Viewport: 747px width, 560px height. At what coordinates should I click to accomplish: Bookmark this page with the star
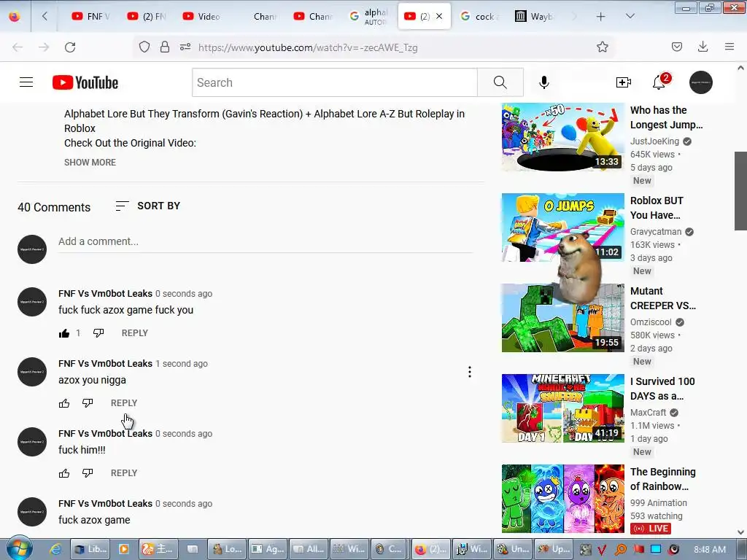pyautogui.click(x=602, y=47)
